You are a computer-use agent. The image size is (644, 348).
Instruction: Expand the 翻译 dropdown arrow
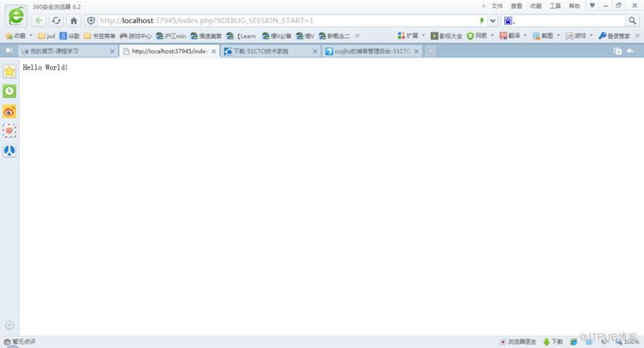[525, 35]
